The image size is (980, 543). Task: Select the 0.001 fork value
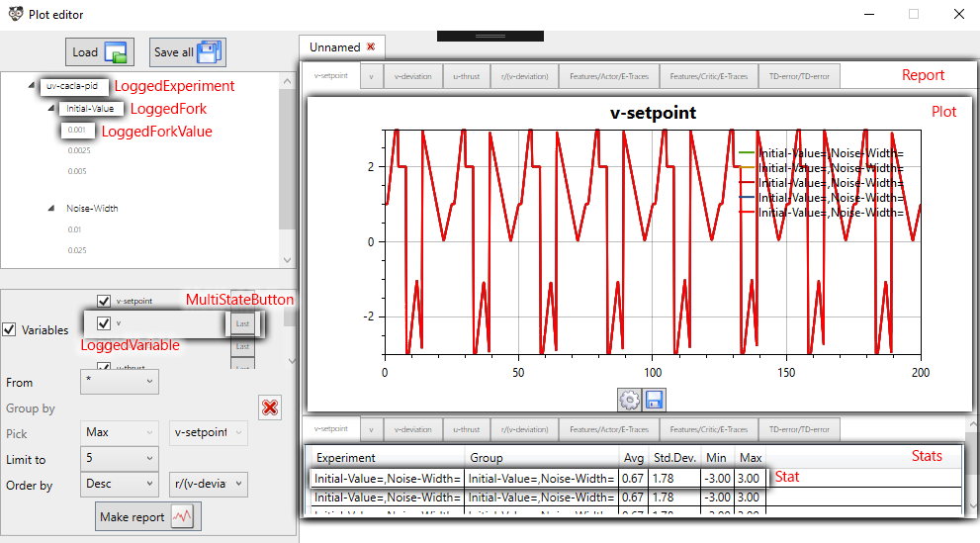point(77,130)
